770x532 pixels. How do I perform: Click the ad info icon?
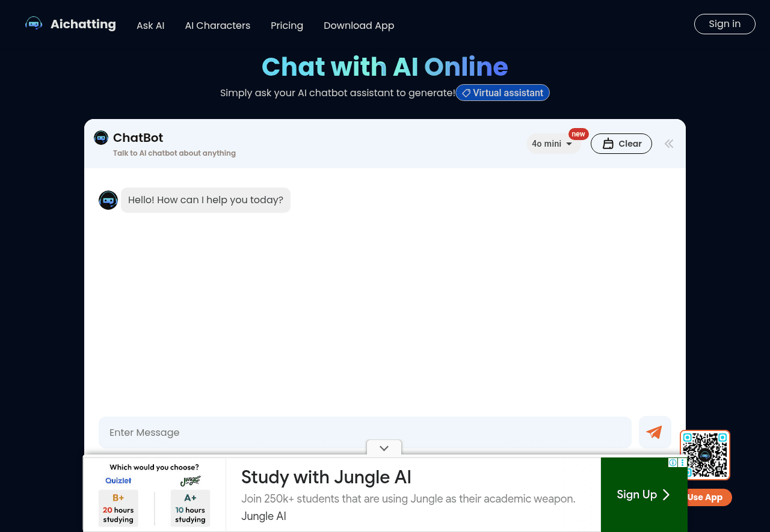point(673,463)
